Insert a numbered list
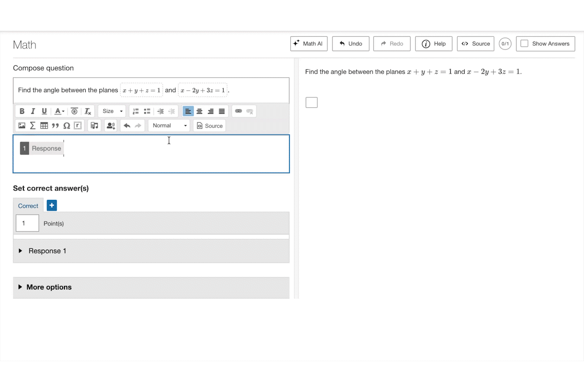The width and height of the screenshot is (584, 392). point(135,111)
